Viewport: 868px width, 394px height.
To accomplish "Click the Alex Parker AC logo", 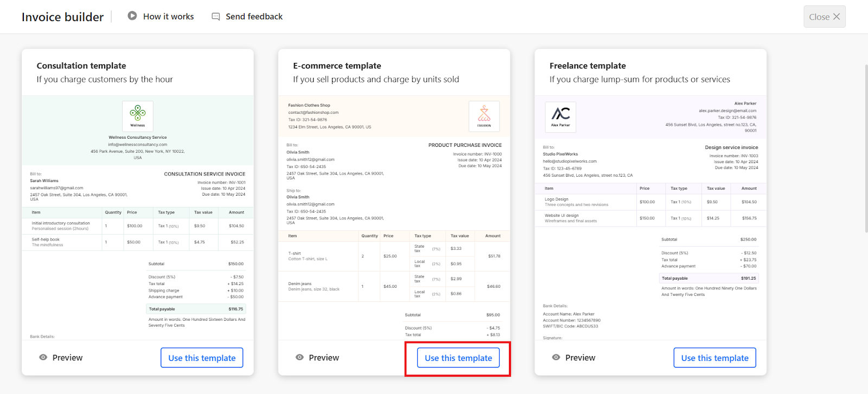I will click(560, 117).
